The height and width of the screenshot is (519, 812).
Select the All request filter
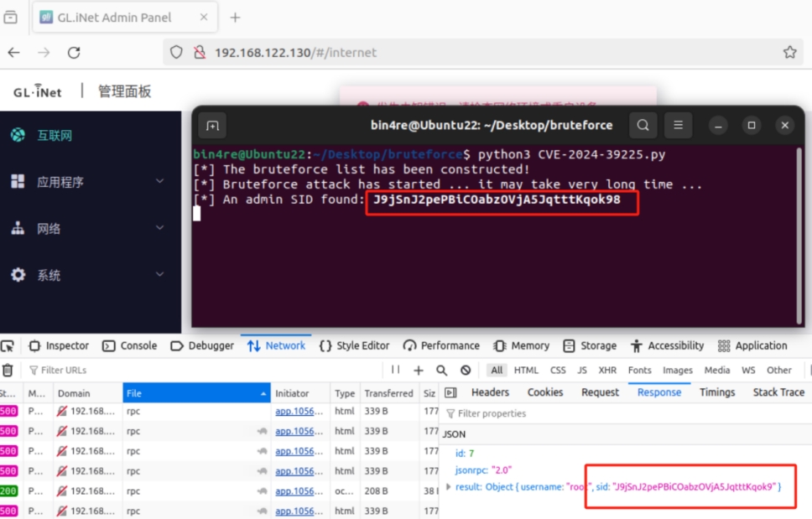497,370
